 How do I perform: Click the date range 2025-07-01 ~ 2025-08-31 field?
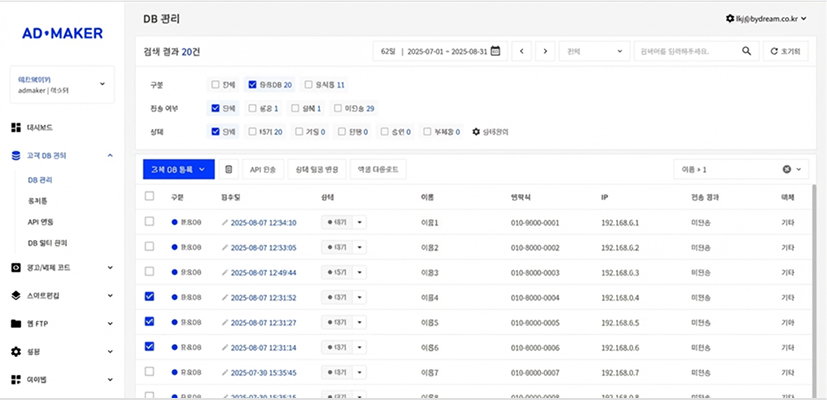[x=440, y=51]
